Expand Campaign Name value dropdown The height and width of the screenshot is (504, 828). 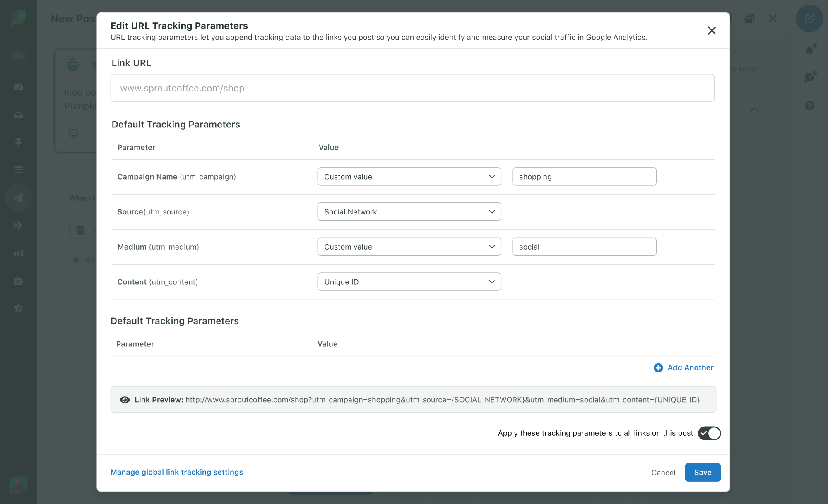(x=409, y=176)
